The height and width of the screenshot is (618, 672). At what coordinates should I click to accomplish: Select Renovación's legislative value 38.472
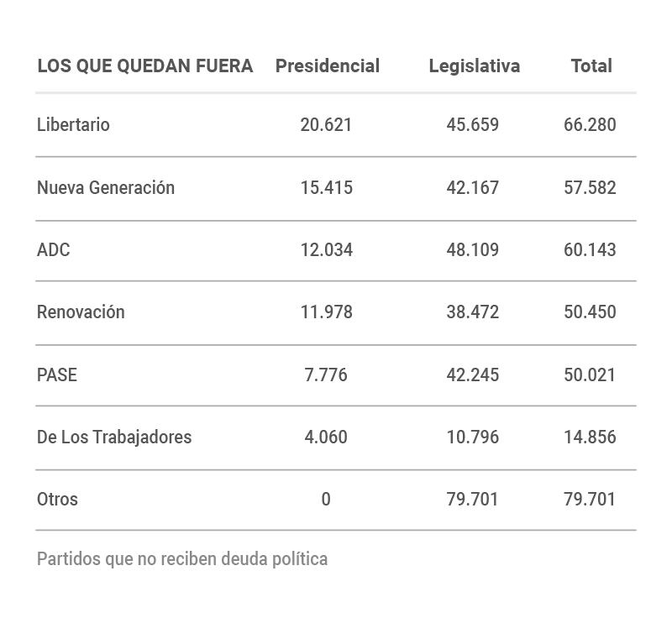pos(472,312)
